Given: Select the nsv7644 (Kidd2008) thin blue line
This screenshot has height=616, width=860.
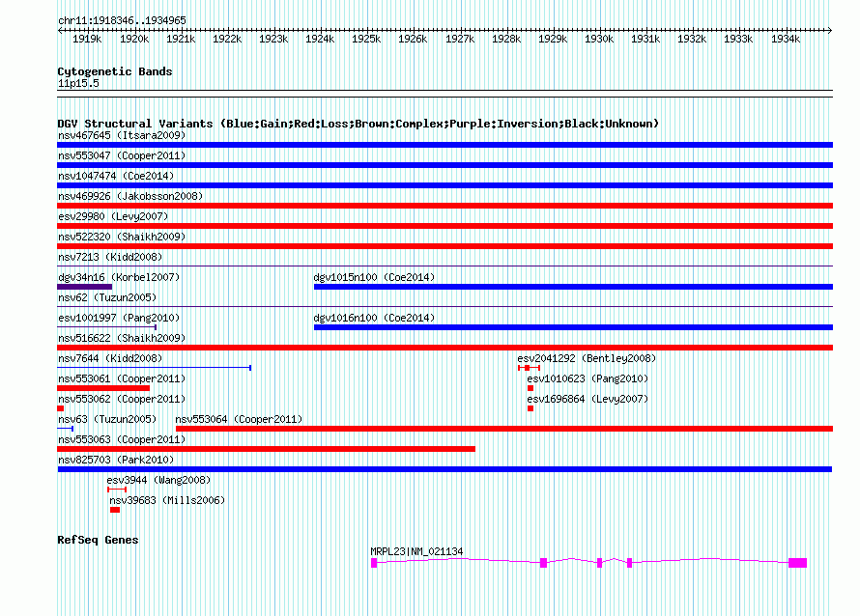Looking at the screenshot, I should tap(154, 368).
